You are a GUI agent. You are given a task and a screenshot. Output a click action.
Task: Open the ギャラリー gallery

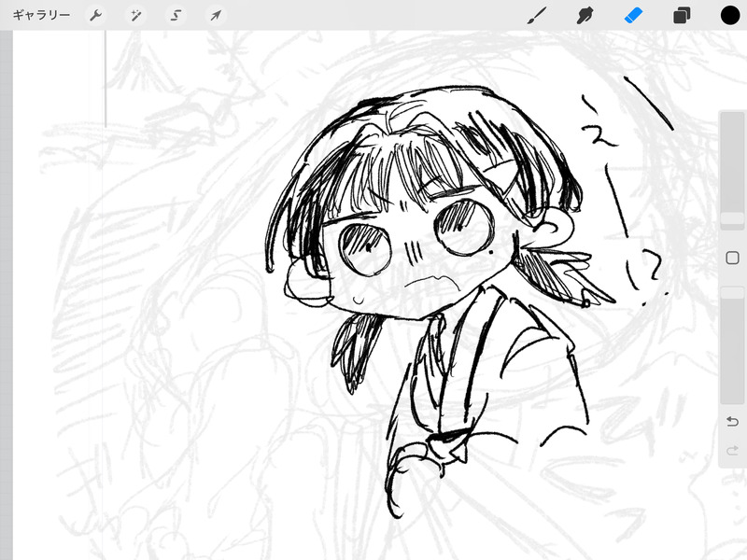pyautogui.click(x=41, y=15)
